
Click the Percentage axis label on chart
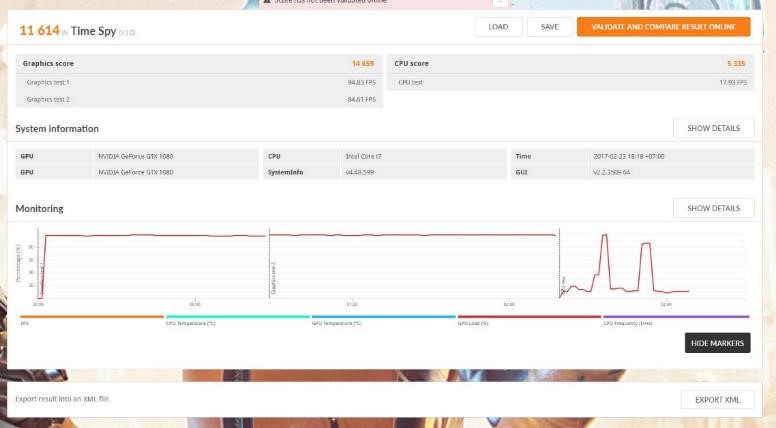19,263
